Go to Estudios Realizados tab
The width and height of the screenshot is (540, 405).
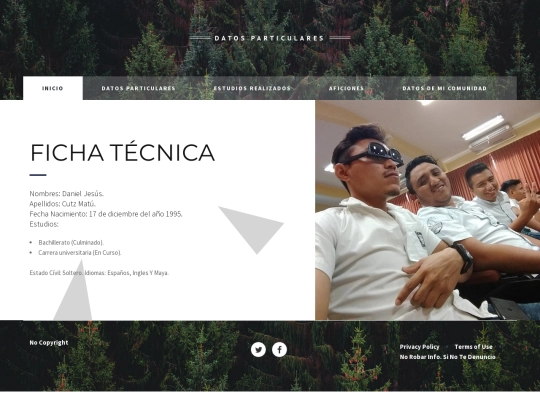point(252,88)
